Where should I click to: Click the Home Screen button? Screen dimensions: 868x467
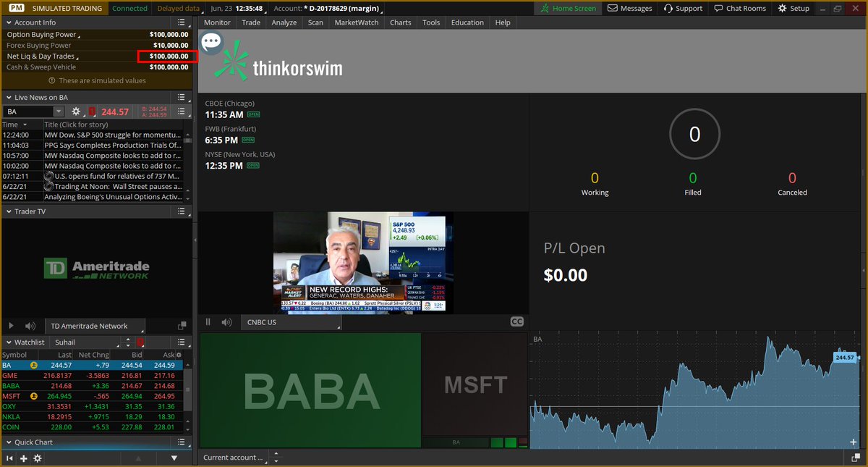pyautogui.click(x=569, y=9)
